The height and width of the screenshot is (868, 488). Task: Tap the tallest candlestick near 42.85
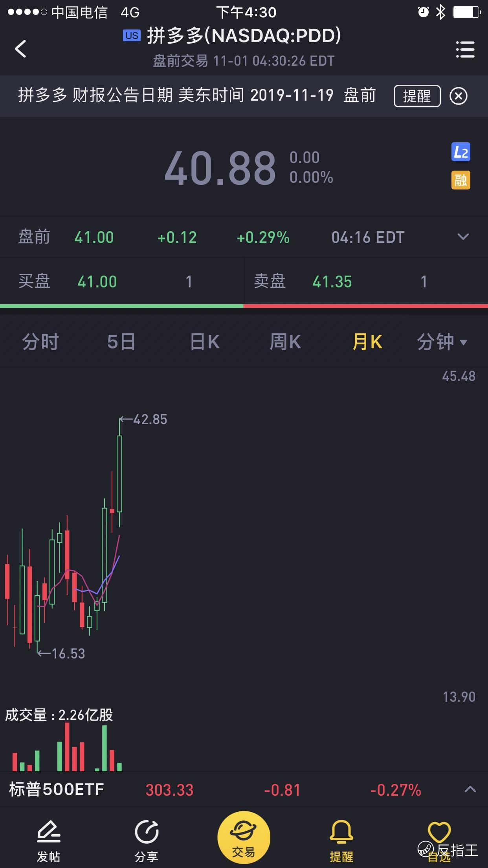point(119,474)
